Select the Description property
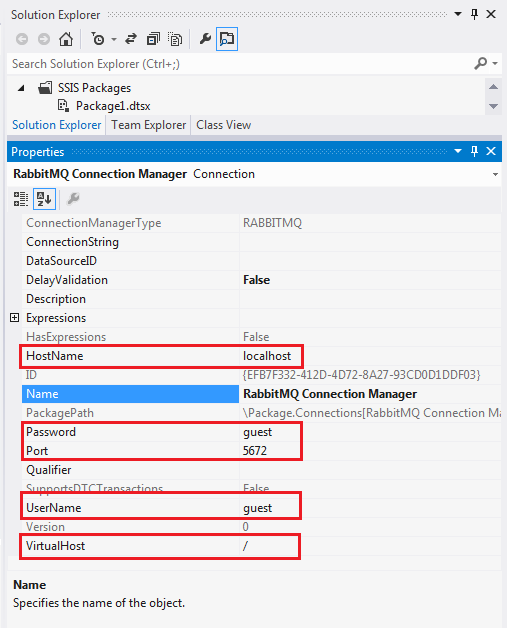The height and width of the screenshot is (628, 507). point(56,299)
